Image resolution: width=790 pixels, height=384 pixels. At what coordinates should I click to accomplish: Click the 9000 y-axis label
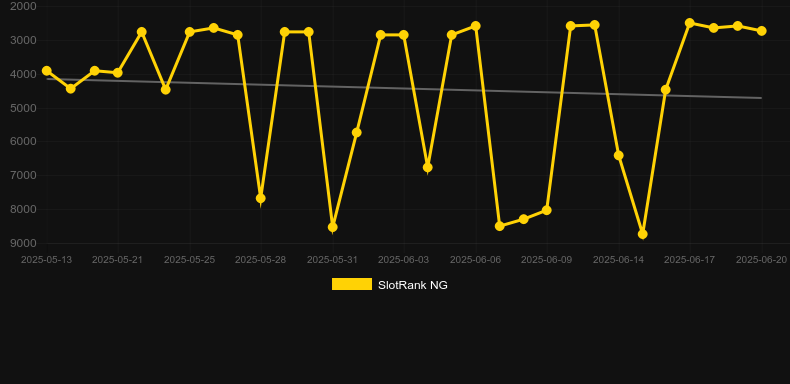[23, 243]
